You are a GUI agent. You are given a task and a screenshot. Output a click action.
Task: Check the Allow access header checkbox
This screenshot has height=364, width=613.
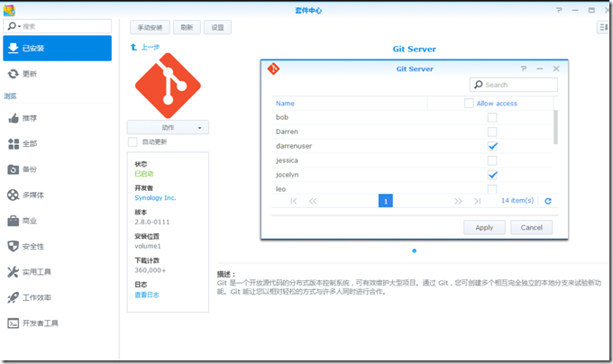tap(469, 104)
